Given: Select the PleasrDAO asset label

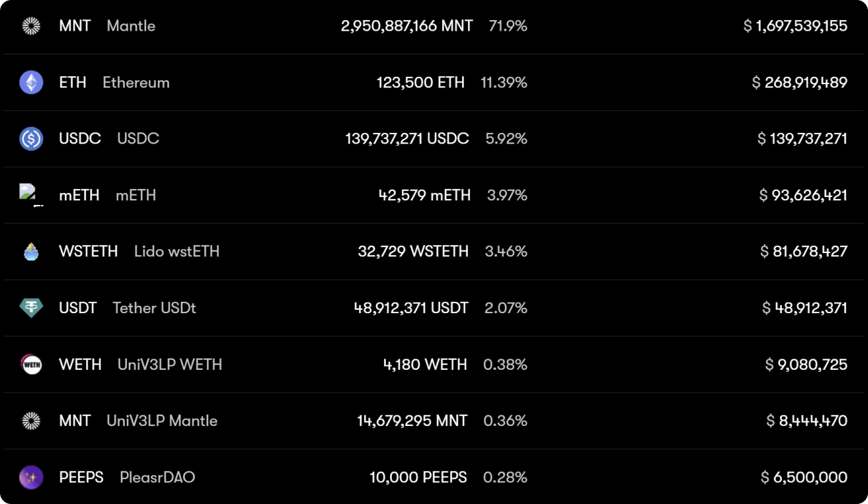Looking at the screenshot, I should [x=158, y=477].
